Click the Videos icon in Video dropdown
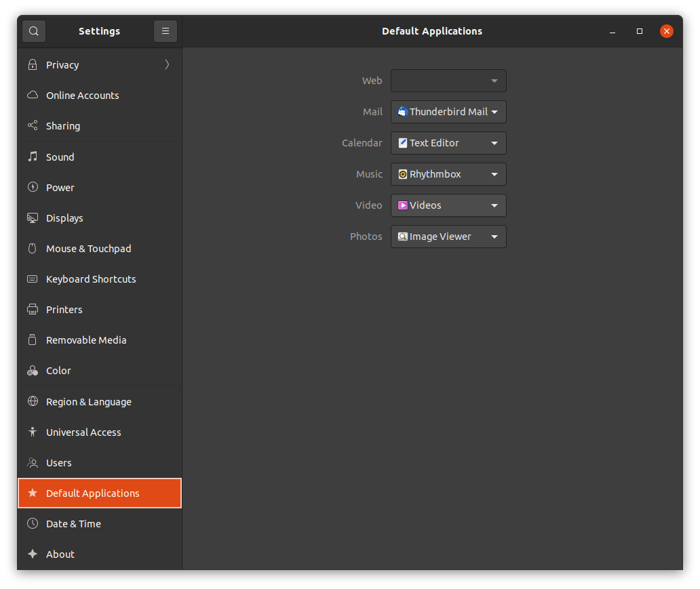Viewport: 700px width, 589px height. [x=403, y=205]
